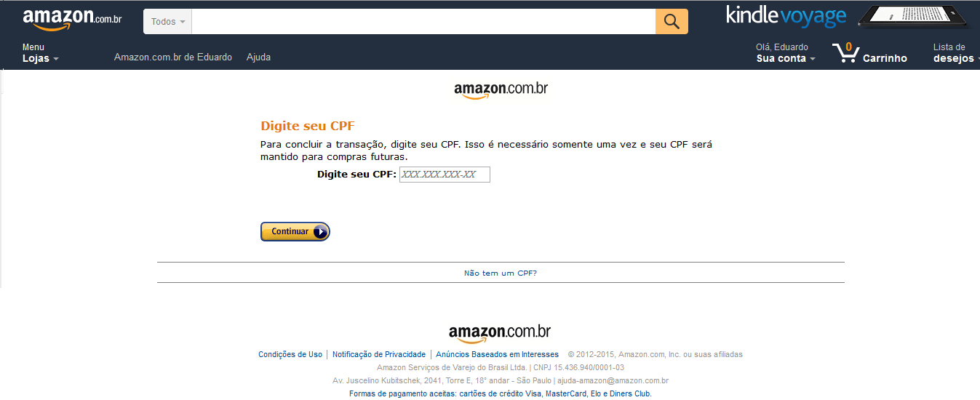Image resolution: width=980 pixels, height=400 pixels.
Task: Expand the Menu Lojas dropdown
Action: (x=41, y=53)
